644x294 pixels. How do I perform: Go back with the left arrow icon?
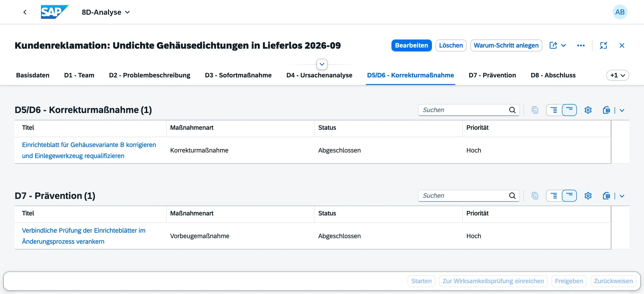pyautogui.click(x=25, y=12)
